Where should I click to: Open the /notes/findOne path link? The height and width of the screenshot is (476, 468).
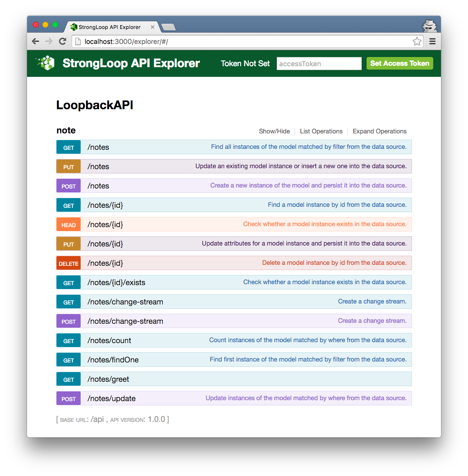coord(113,360)
